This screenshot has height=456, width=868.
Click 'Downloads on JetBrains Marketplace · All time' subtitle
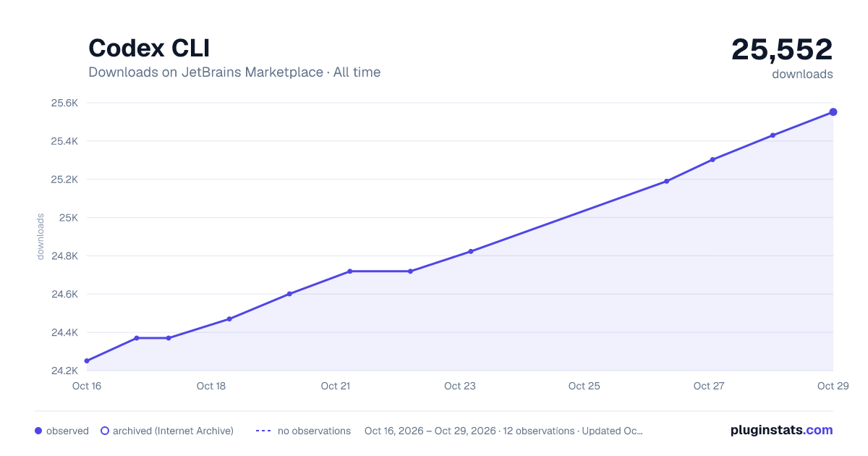pyautogui.click(x=234, y=72)
